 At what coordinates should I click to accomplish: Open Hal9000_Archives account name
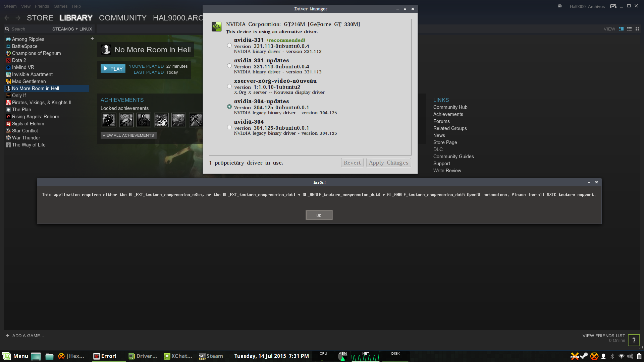pos(587,6)
